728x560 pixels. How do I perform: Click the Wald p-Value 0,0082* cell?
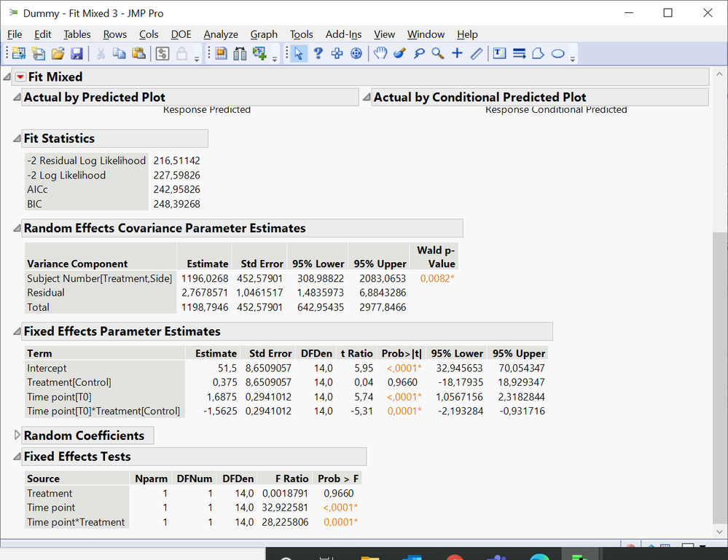click(x=437, y=278)
